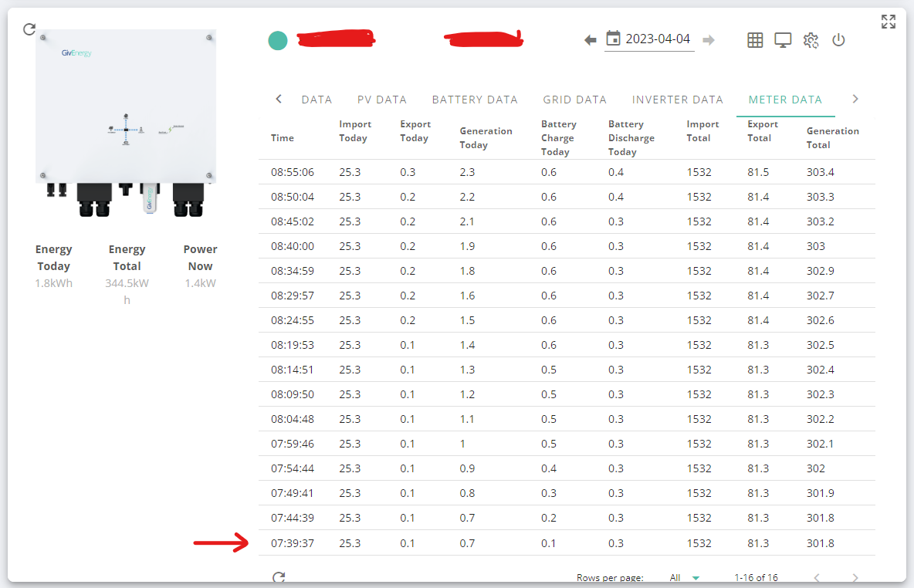This screenshot has width=914, height=588.
Task: Click the 1-16 of 16 pagination text
Action: 756,577
